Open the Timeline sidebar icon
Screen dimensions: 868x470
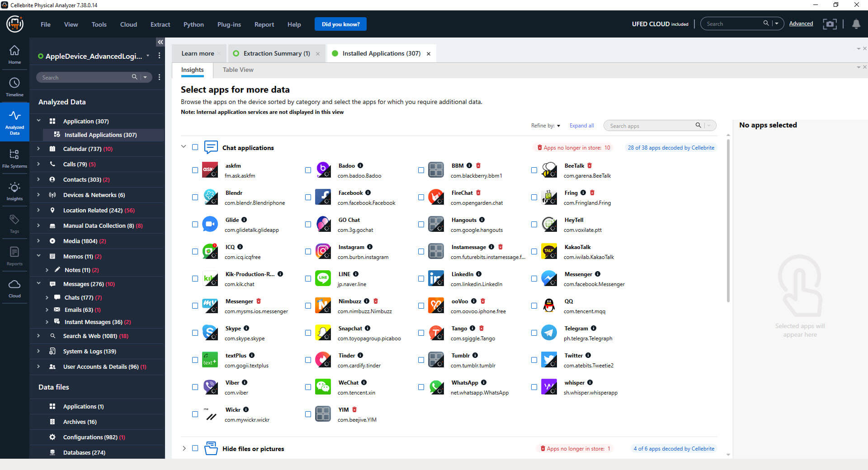click(14, 87)
